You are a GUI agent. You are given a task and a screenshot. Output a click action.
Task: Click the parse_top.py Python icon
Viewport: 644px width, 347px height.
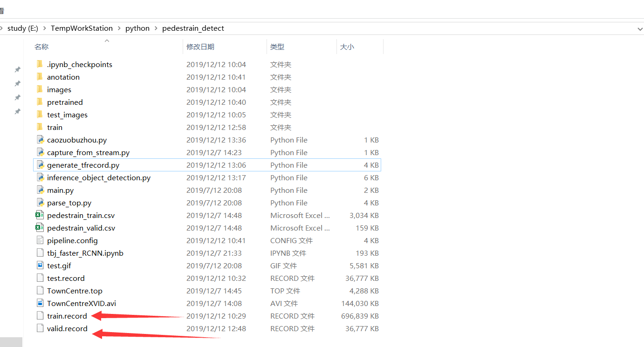click(40, 203)
